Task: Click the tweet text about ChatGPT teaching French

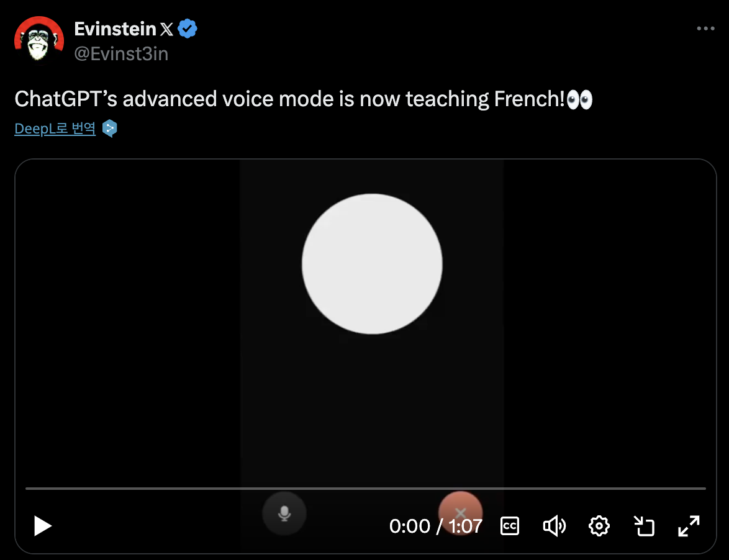Action: point(289,99)
